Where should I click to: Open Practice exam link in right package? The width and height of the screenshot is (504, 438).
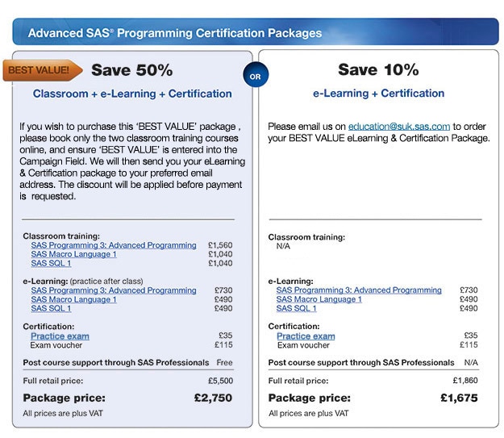point(306,336)
